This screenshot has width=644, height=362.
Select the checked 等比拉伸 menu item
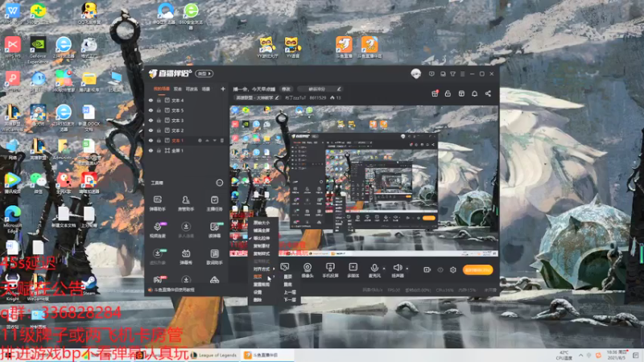click(262, 238)
